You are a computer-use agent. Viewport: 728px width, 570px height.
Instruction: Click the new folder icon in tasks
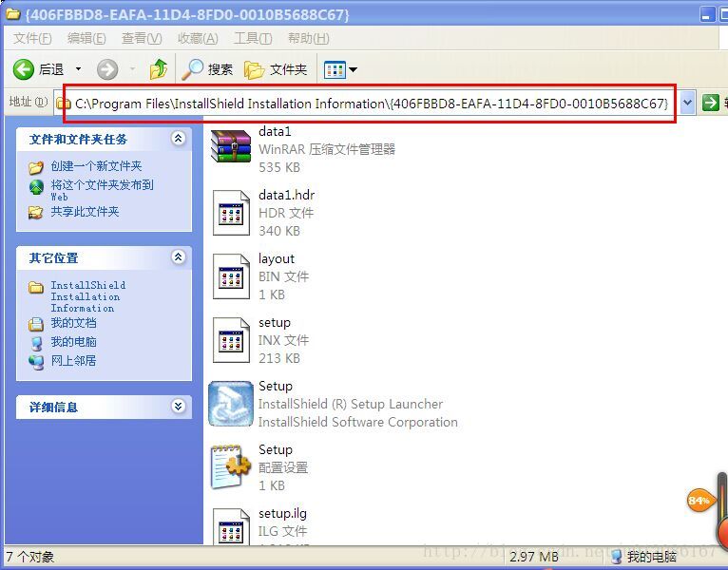coord(36,167)
